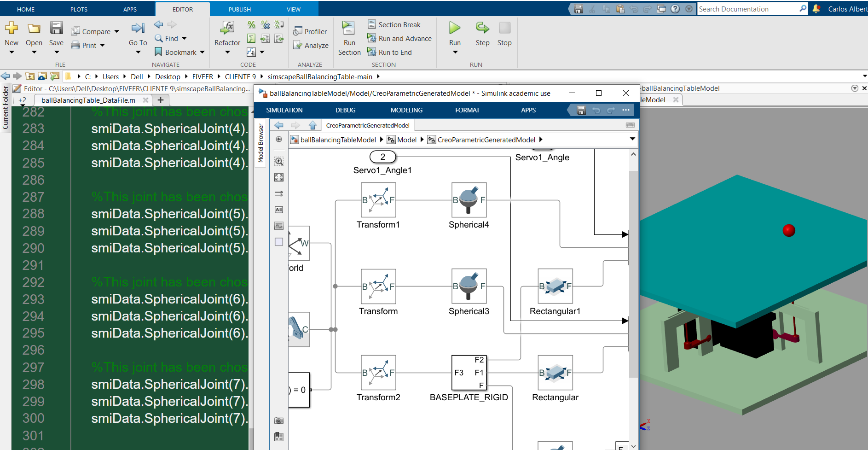This screenshot has height=450, width=868.
Task: Click the editor vertical scrollbar thumb
Action: [x=251, y=439]
